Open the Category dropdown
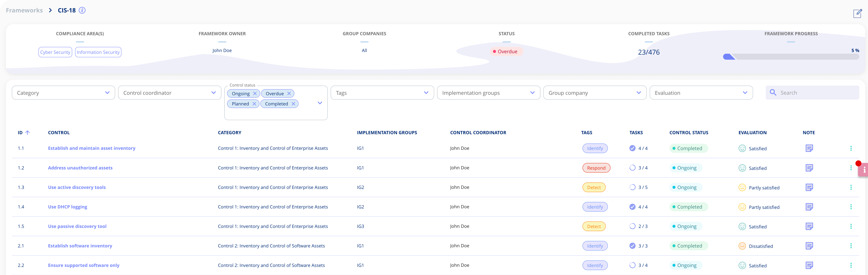 click(63, 93)
